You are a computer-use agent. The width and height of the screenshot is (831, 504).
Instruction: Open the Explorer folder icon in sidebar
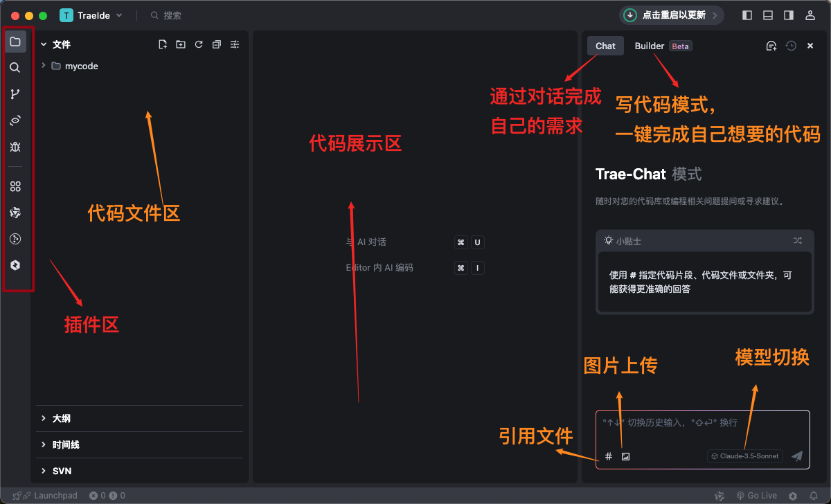point(15,42)
